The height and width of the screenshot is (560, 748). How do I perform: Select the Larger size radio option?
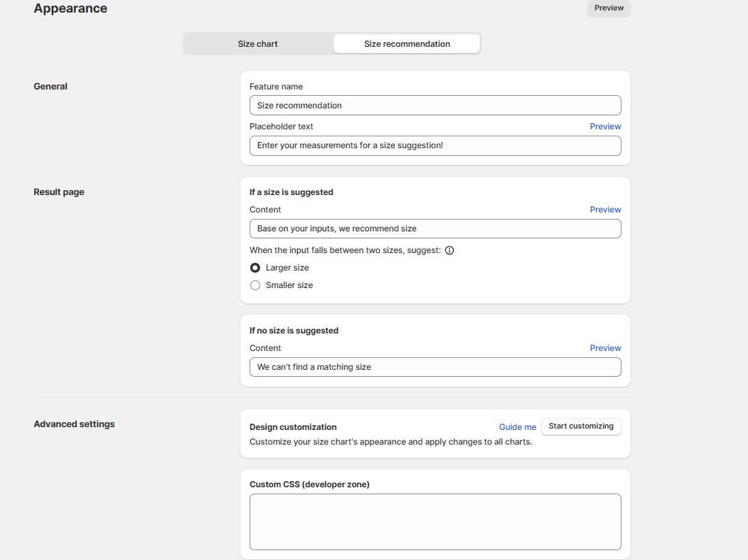[255, 268]
